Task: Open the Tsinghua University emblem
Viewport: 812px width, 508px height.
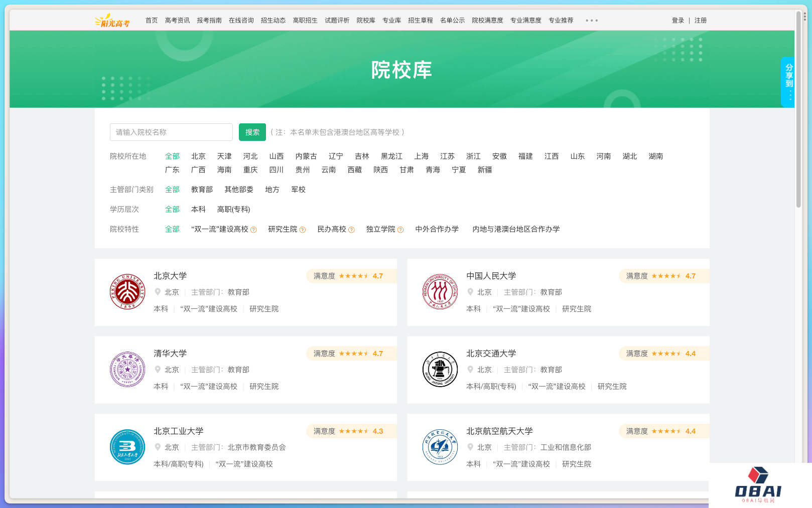Action: coord(127,370)
